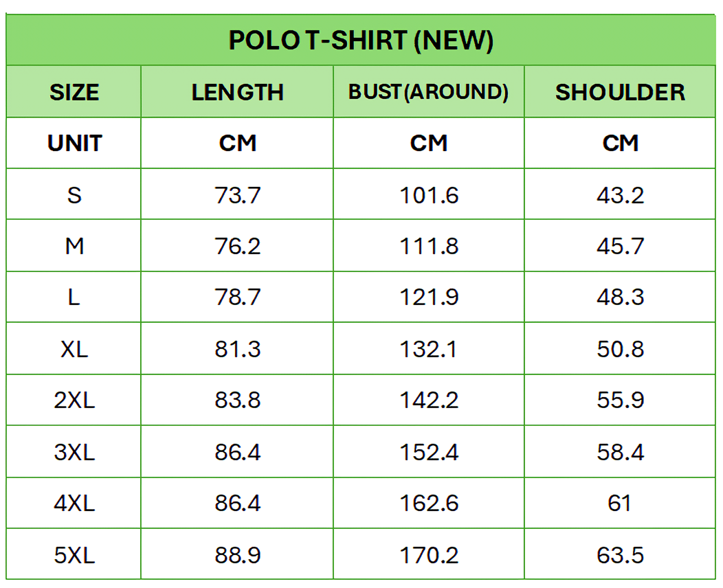Image resolution: width=723 pixels, height=588 pixels.
Task: Click shoulder value 58.4 in 3XL row
Action: tap(620, 452)
